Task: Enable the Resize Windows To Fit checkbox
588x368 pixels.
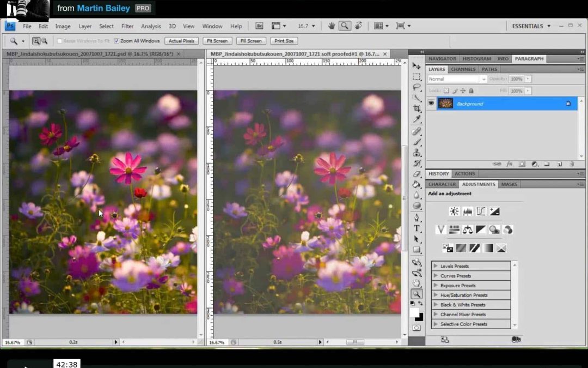Action: pos(60,41)
